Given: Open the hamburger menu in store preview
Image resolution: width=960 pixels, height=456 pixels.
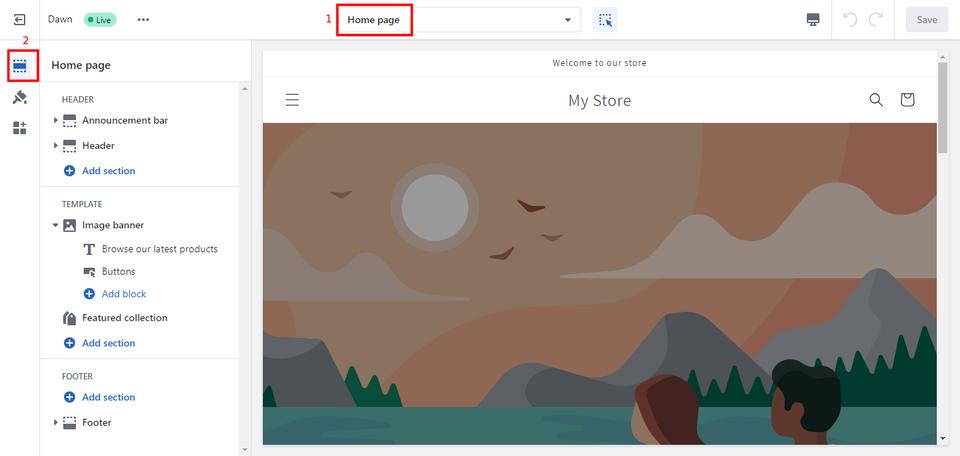Looking at the screenshot, I should click(293, 100).
